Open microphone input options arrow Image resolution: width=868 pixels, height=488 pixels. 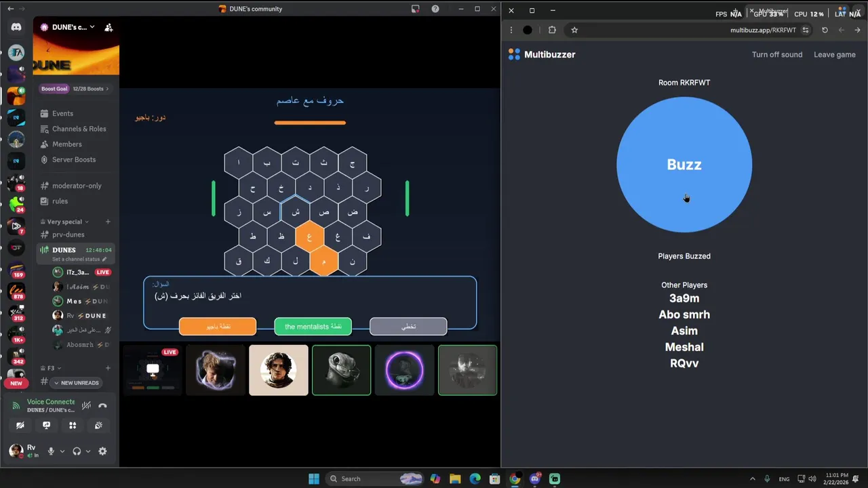(62, 451)
